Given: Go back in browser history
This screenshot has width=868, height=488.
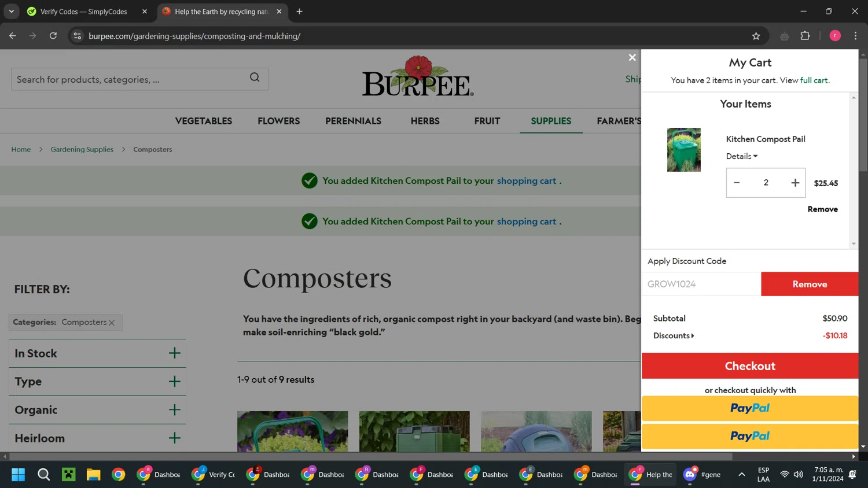Looking at the screenshot, I should (x=13, y=36).
